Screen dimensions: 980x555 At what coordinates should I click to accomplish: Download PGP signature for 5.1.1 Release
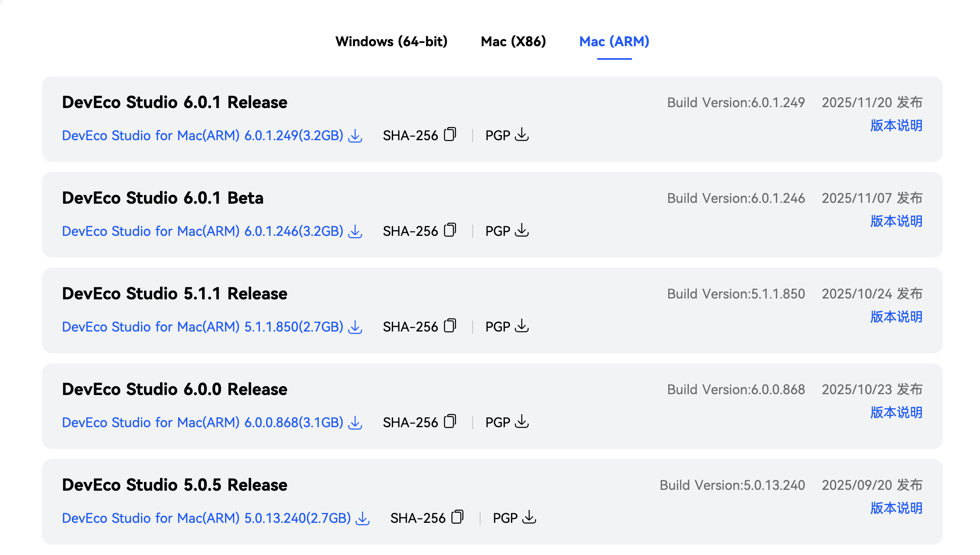(x=522, y=326)
